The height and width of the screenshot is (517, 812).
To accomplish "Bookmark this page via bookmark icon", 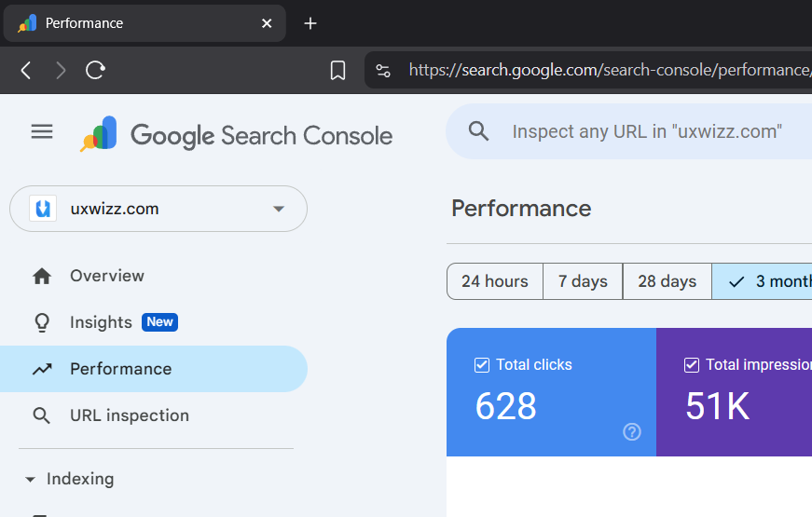I will [337, 71].
